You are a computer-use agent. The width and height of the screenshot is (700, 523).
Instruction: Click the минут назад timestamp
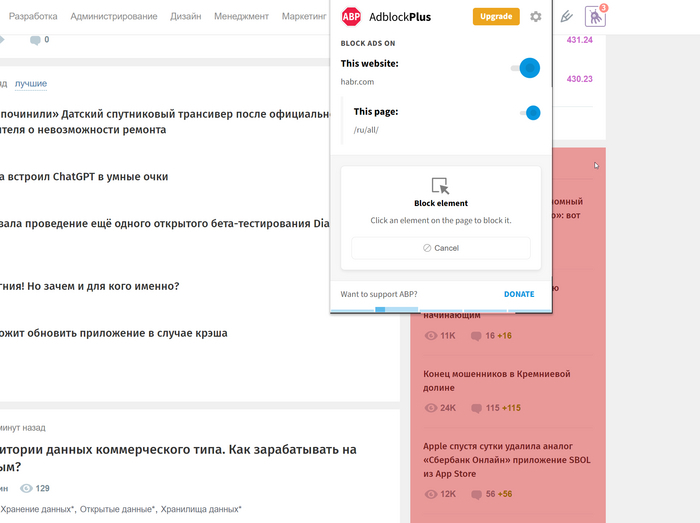point(23,428)
